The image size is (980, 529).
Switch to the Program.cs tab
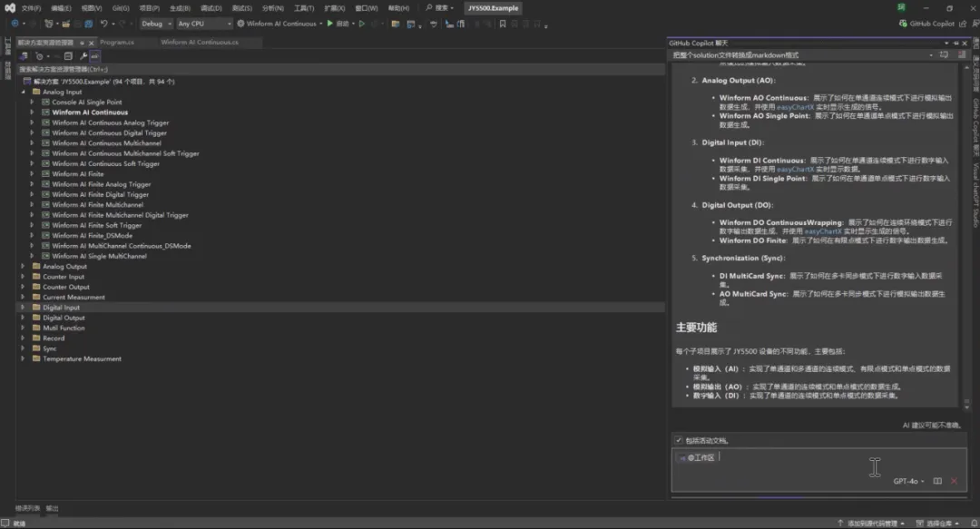pyautogui.click(x=117, y=43)
